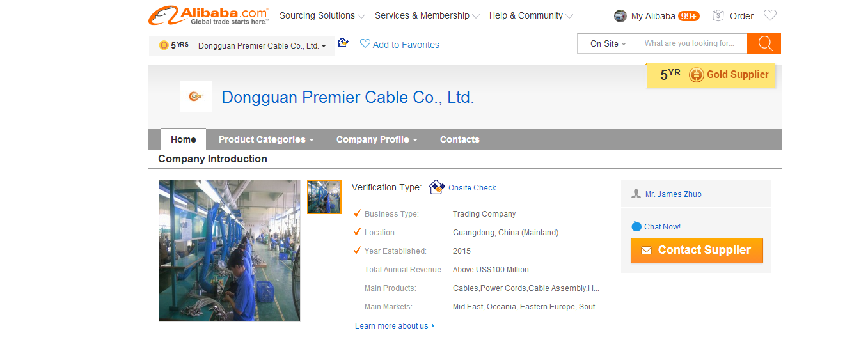Viewport: 868px width, 349px height.
Task: Click the Onsite Check link
Action: point(472,188)
